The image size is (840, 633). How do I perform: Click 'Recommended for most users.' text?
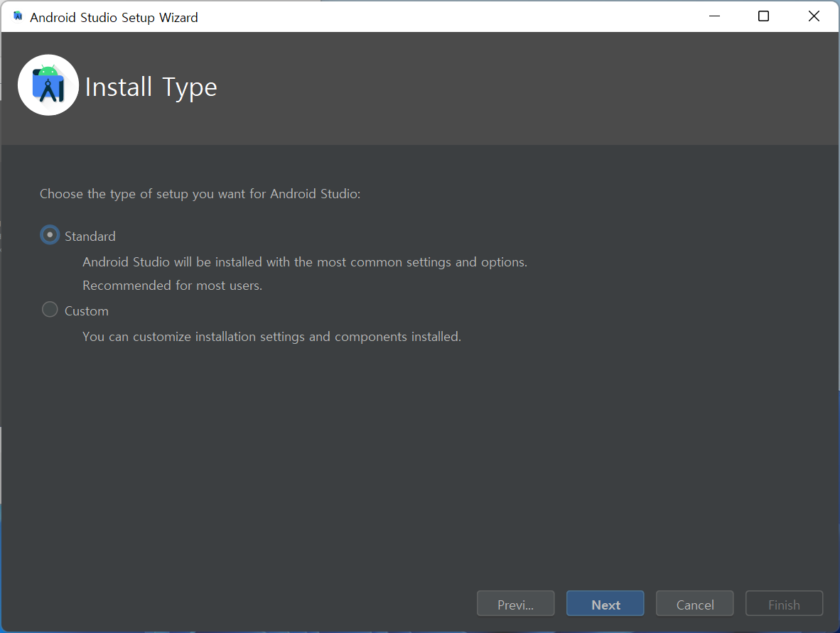pos(172,286)
